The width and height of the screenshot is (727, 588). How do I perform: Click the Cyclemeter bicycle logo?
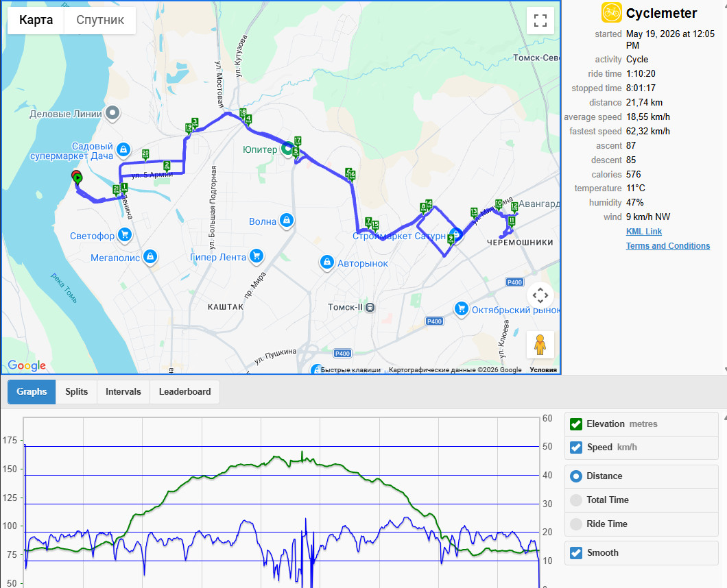point(612,12)
